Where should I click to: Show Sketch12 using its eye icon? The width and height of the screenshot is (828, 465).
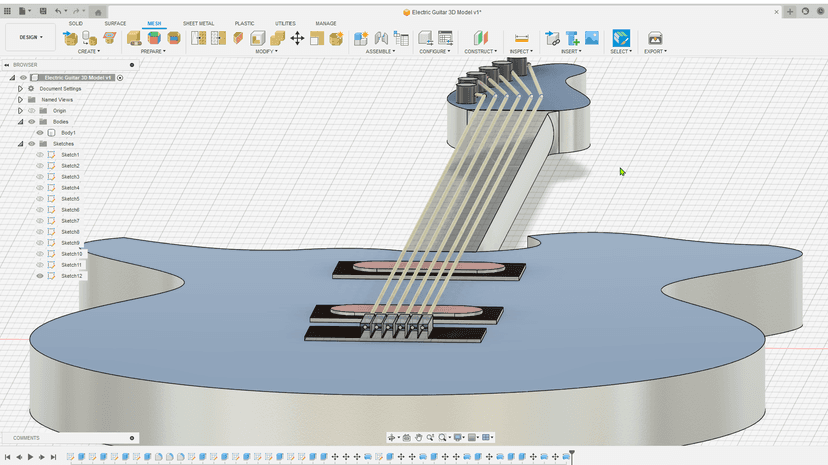pos(40,276)
